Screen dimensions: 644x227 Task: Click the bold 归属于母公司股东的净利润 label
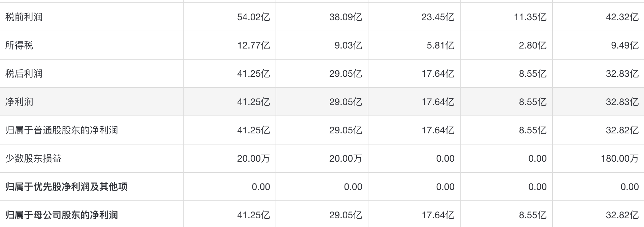point(62,215)
